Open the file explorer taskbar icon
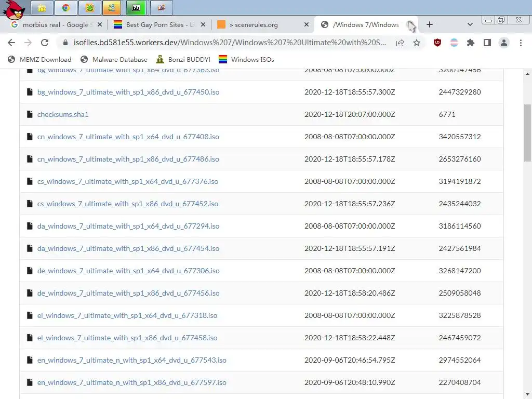Screen dimensions: 532x399 tap(42, 8)
